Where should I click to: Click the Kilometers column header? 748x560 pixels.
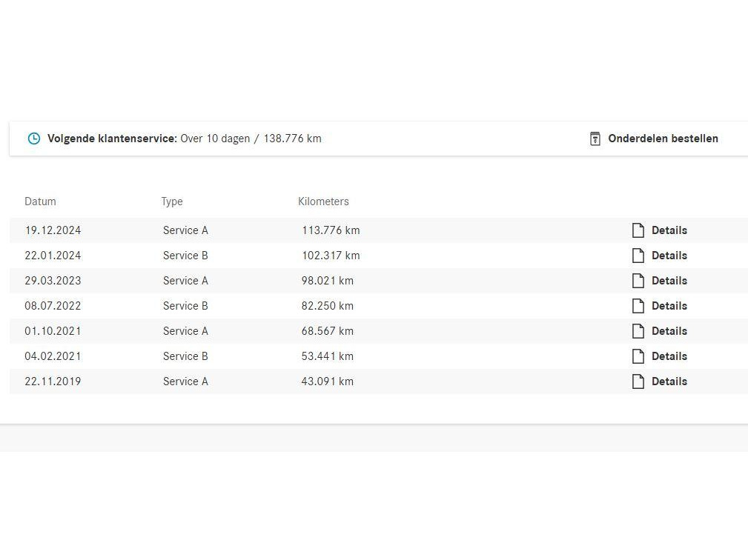click(x=323, y=201)
